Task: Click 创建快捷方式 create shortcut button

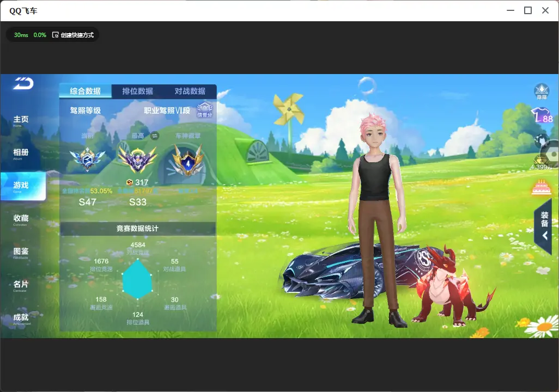Action: pos(73,35)
